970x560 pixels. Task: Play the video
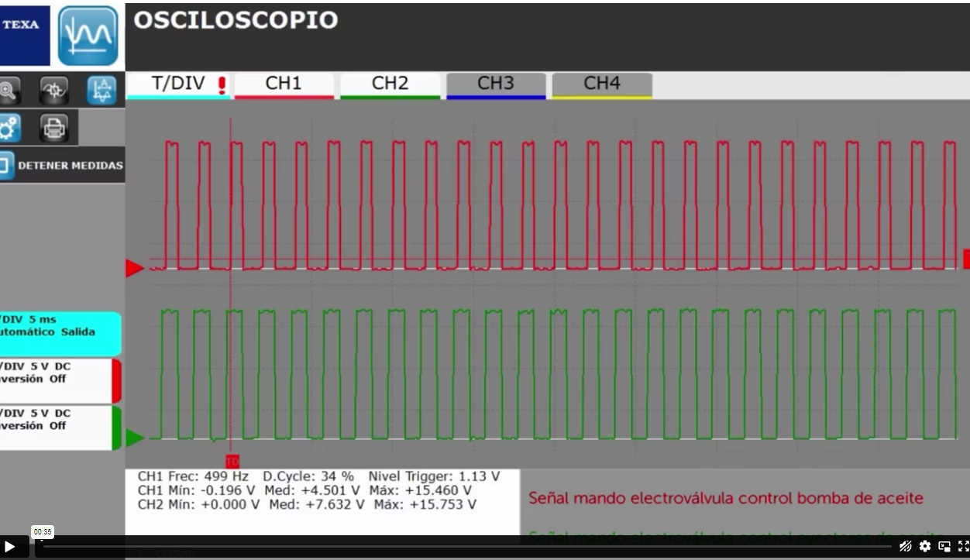10,547
